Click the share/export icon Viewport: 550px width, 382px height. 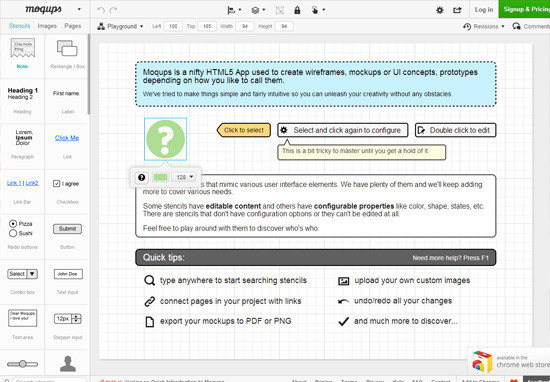457,10
